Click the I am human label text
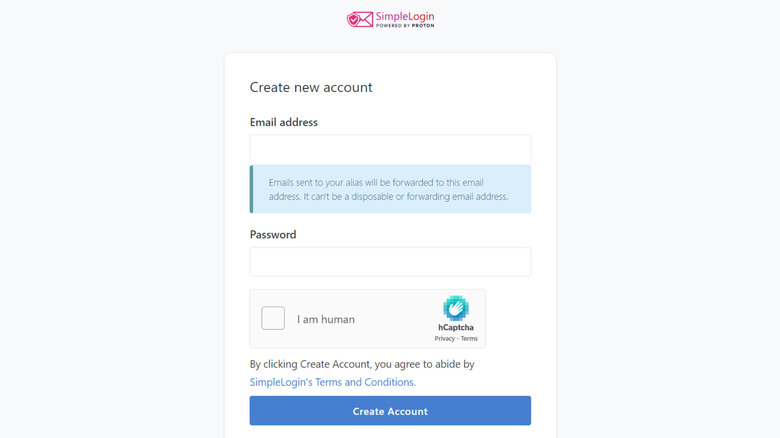This screenshot has height=438, width=780. tap(326, 320)
